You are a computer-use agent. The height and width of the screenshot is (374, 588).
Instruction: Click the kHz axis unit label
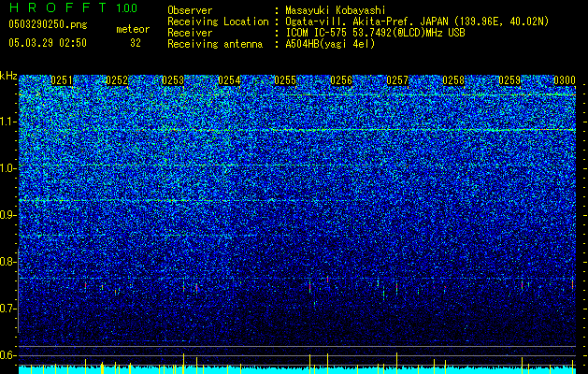click(x=8, y=76)
